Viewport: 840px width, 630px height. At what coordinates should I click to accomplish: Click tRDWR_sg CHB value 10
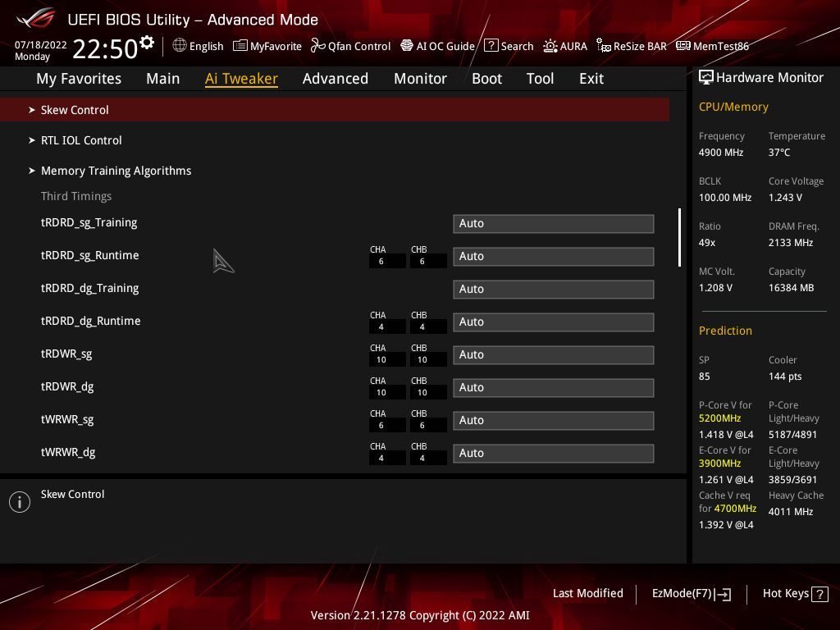[428, 360]
